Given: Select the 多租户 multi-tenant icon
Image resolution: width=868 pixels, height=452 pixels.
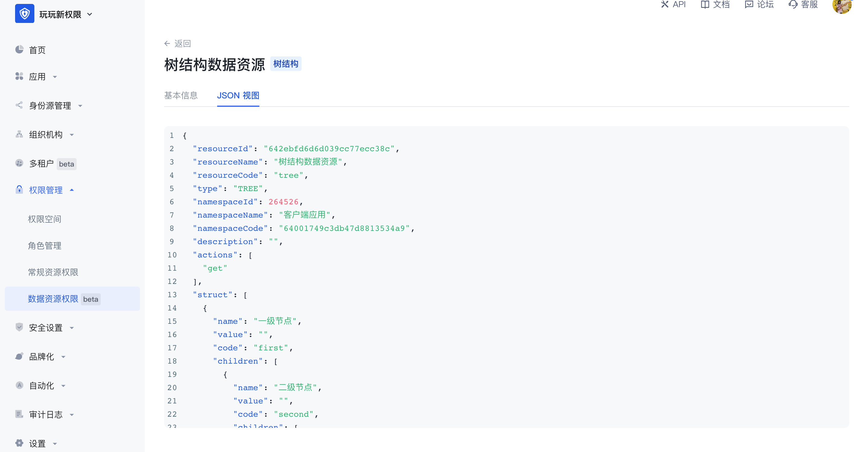Looking at the screenshot, I should tap(20, 164).
